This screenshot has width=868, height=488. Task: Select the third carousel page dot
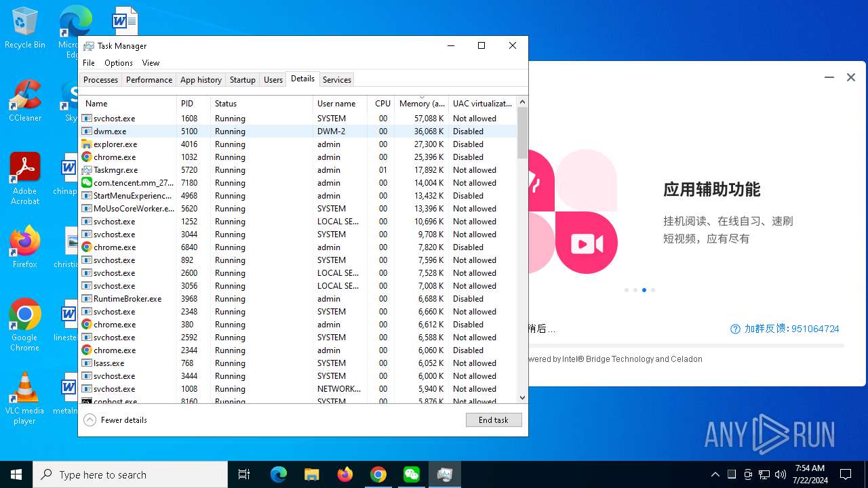(x=644, y=290)
